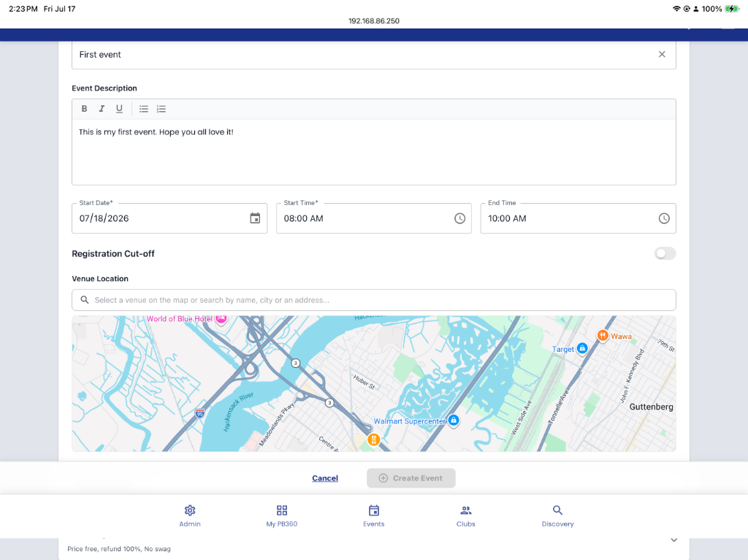This screenshot has width=748, height=560.
Task: Click the Price free, refund 100% text
Action: [x=119, y=549]
